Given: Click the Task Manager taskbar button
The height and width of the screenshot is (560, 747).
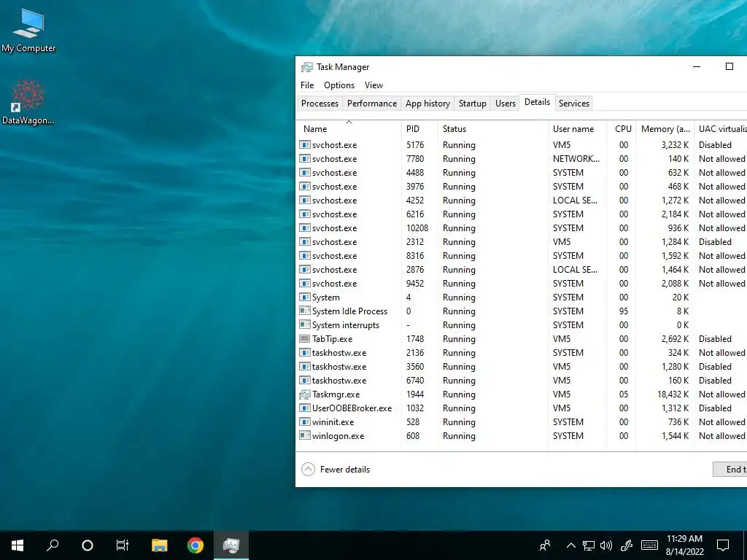Looking at the screenshot, I should click(x=231, y=545).
